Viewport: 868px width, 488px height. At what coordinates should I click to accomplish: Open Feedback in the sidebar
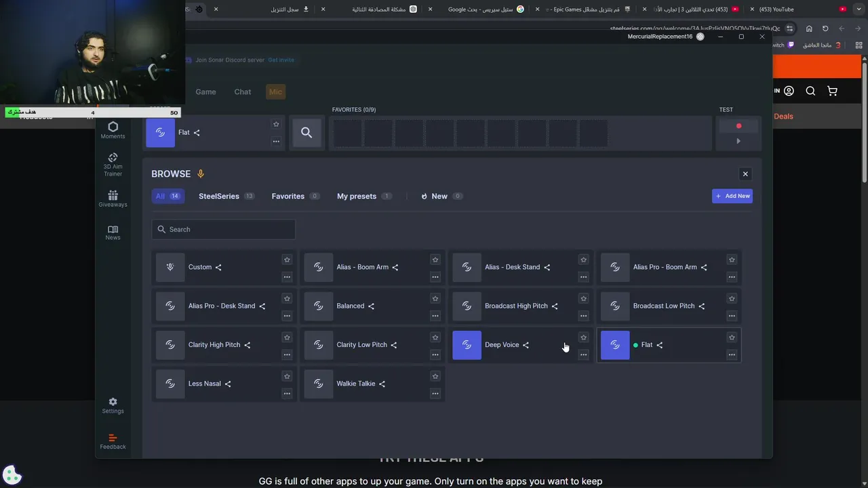click(113, 441)
